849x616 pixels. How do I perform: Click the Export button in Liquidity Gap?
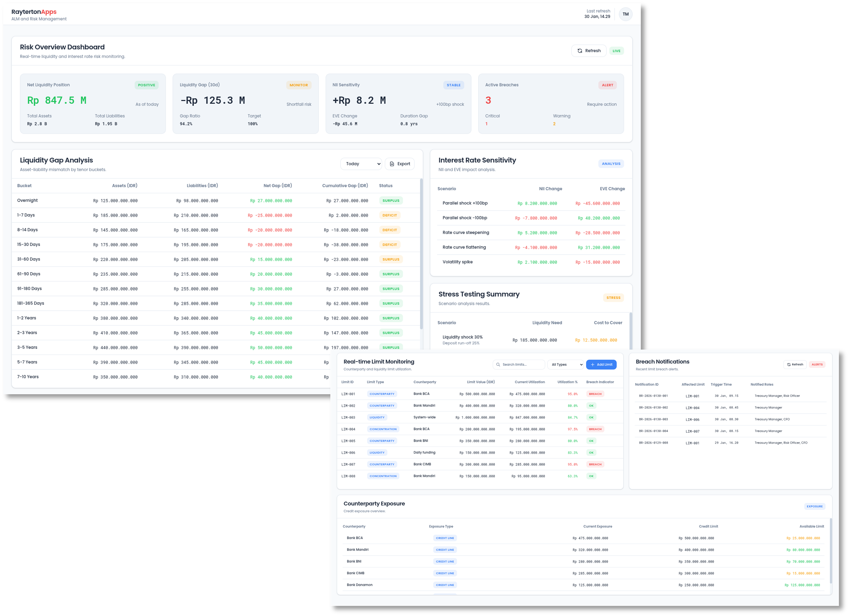pos(399,164)
